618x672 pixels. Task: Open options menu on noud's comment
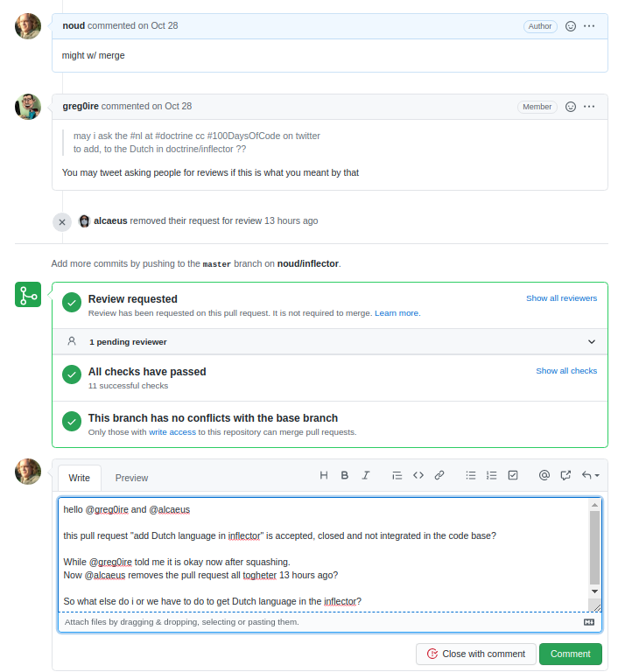(589, 26)
